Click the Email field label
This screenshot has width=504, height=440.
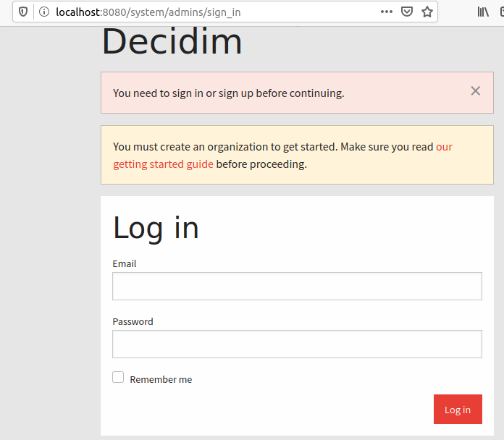click(x=125, y=263)
